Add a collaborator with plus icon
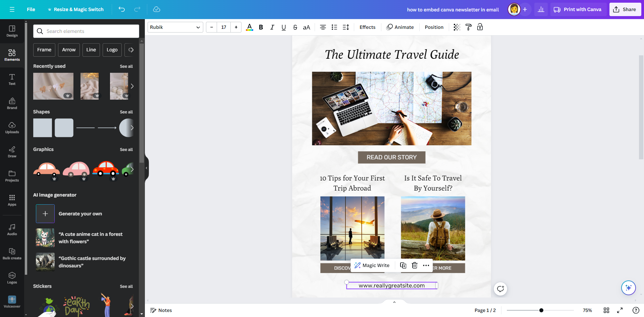 coord(525,9)
